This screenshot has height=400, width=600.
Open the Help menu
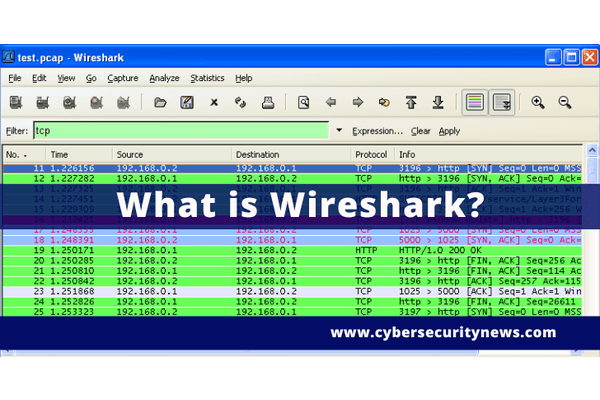tap(244, 78)
